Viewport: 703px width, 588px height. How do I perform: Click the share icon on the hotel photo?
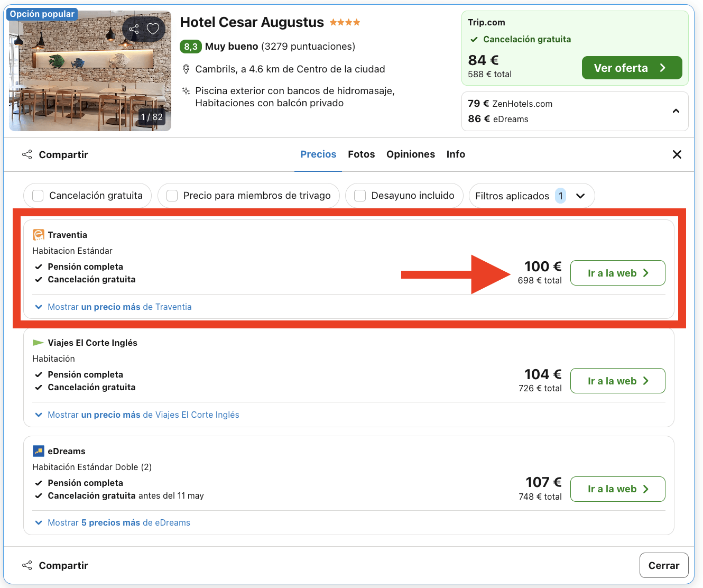coord(133,29)
